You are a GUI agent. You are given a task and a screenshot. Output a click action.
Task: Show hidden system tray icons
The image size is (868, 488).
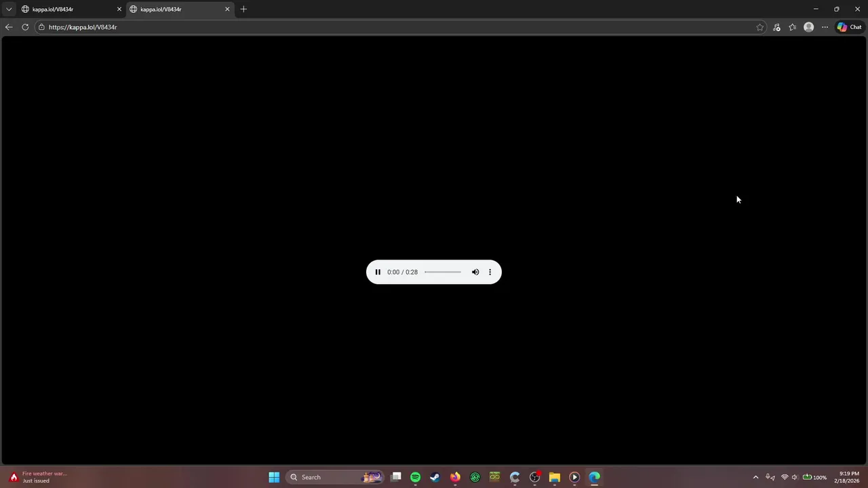(x=755, y=477)
